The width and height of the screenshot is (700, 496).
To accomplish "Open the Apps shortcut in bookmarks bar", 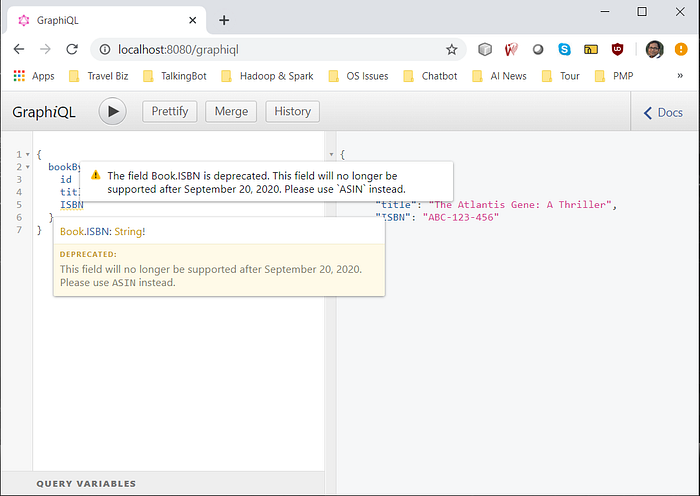I will click(x=34, y=76).
